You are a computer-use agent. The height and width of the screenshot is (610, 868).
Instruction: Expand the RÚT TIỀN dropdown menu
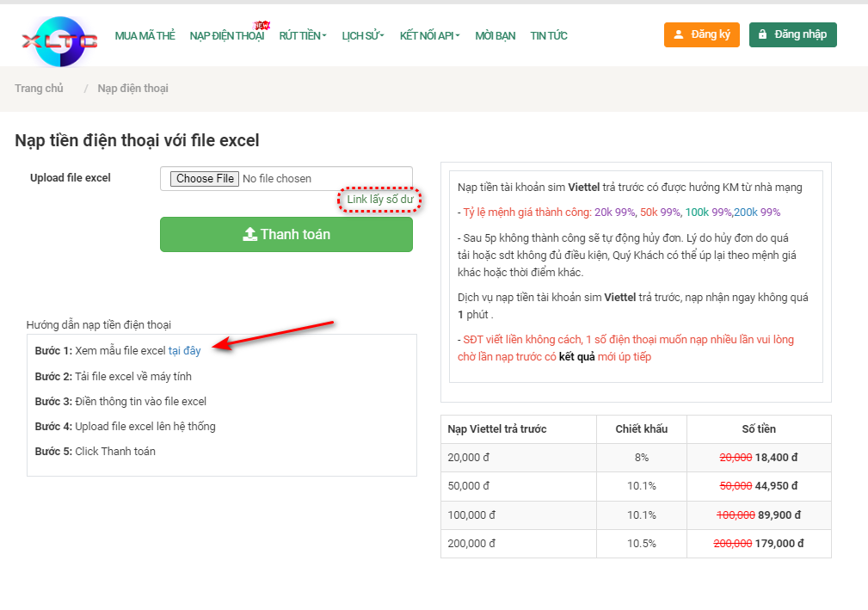(x=303, y=36)
